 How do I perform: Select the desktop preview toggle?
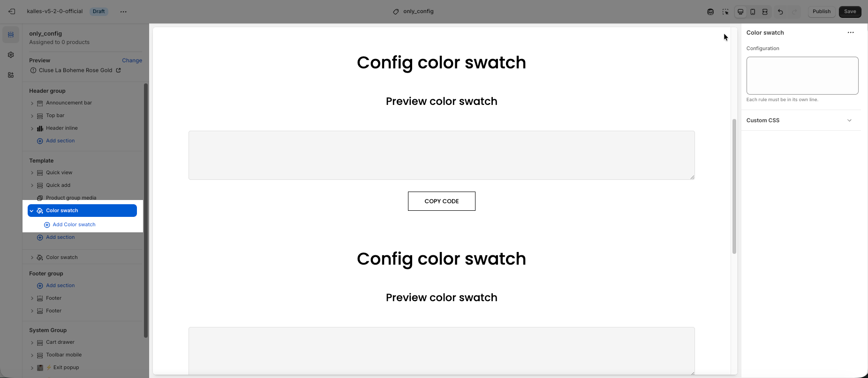coord(740,12)
